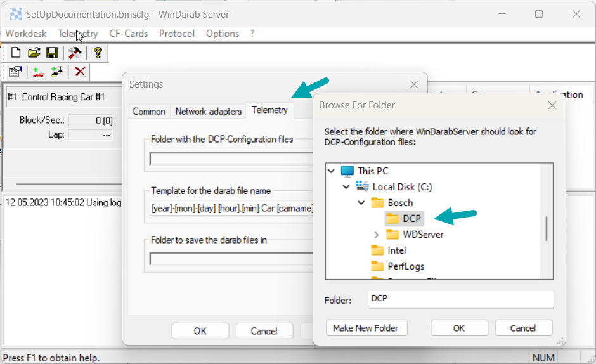596x364 pixels.
Task: Open the Workdesk menu
Action: 26,34
